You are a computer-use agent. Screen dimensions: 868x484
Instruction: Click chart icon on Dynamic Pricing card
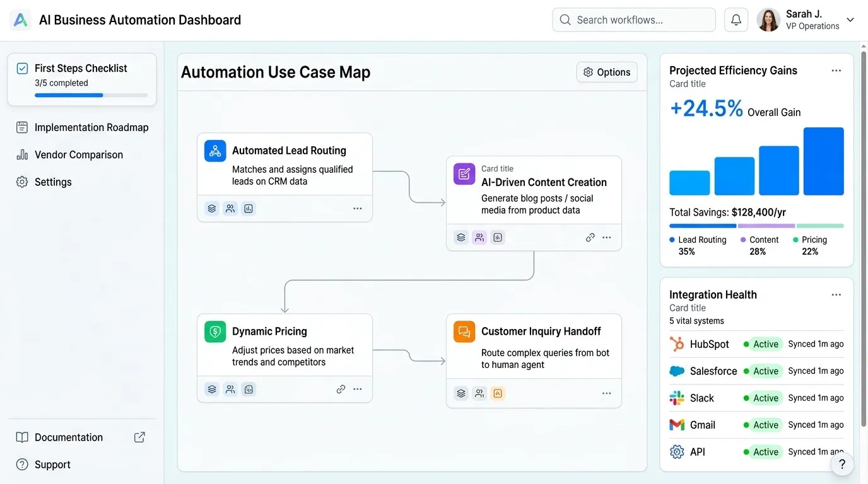[x=249, y=389]
